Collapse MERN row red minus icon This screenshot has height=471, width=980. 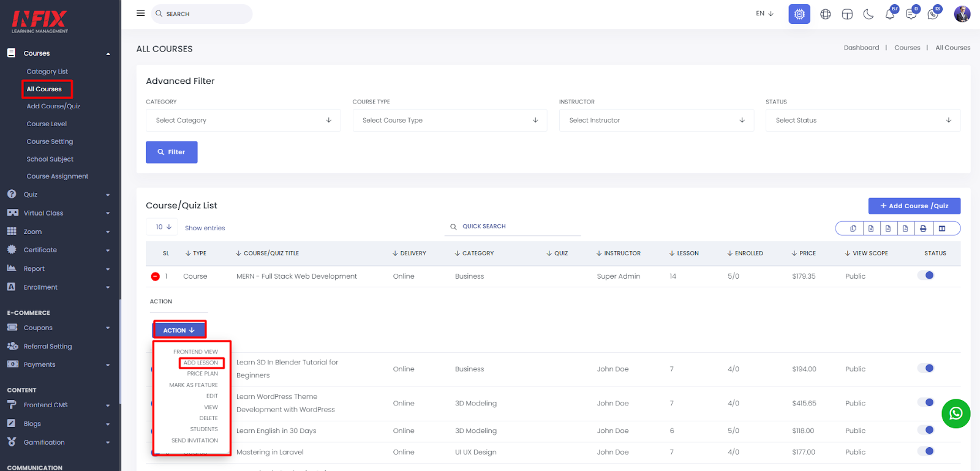(x=155, y=276)
